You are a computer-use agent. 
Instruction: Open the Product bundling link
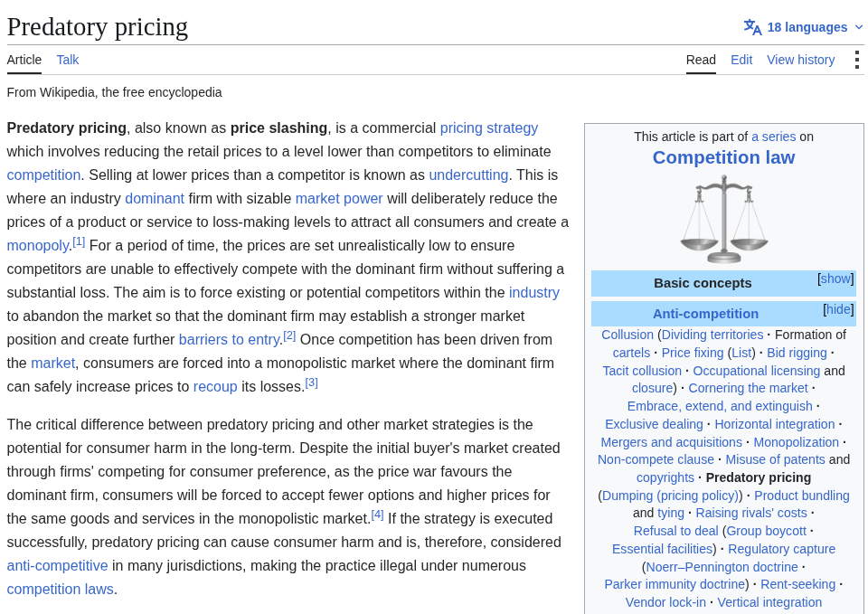click(x=802, y=496)
